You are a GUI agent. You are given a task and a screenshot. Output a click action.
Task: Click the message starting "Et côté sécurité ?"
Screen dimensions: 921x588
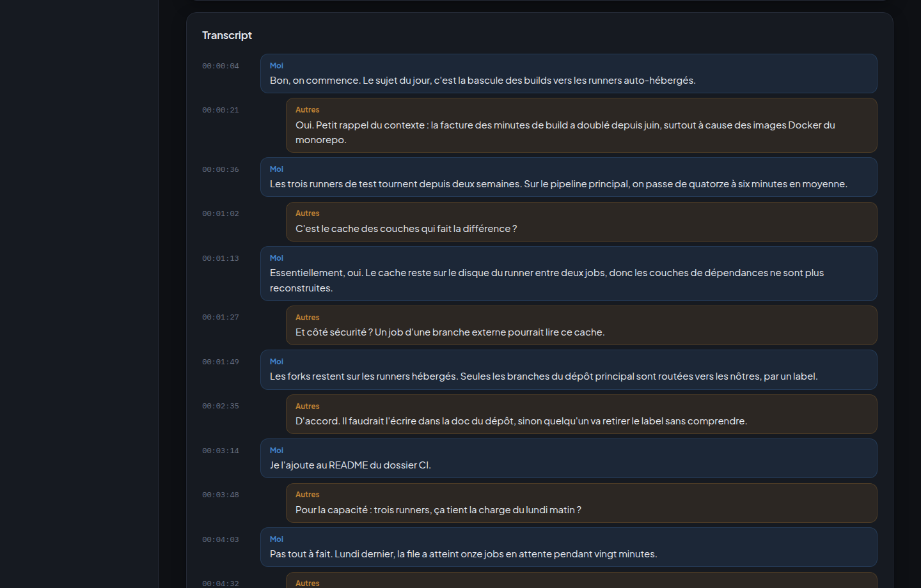581,325
